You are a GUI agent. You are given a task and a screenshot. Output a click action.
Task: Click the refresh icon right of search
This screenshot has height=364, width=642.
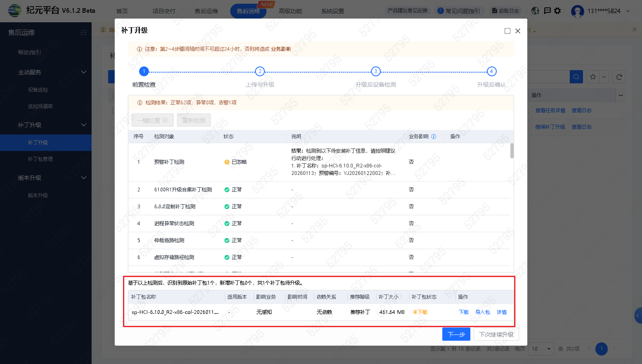[619, 77]
